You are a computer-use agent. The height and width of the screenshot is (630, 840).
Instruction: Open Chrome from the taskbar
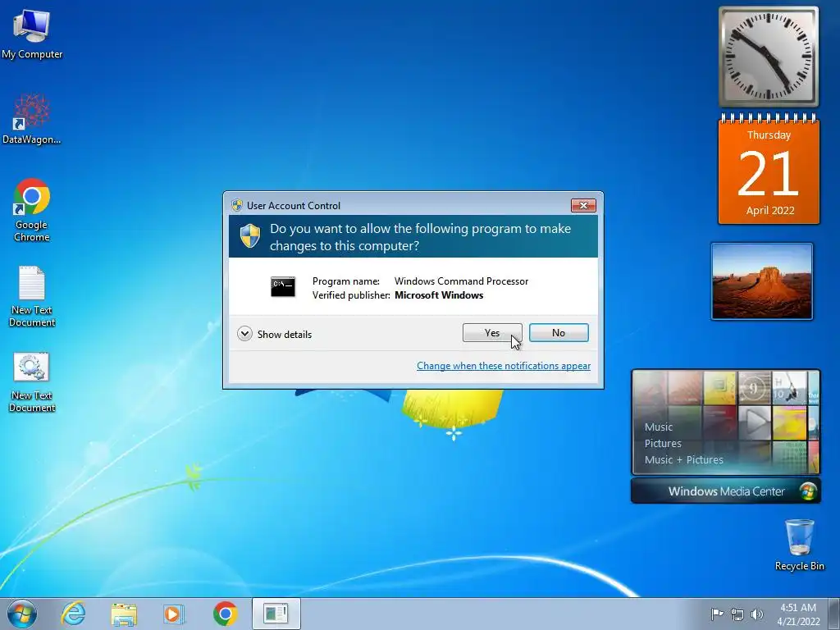point(225,614)
